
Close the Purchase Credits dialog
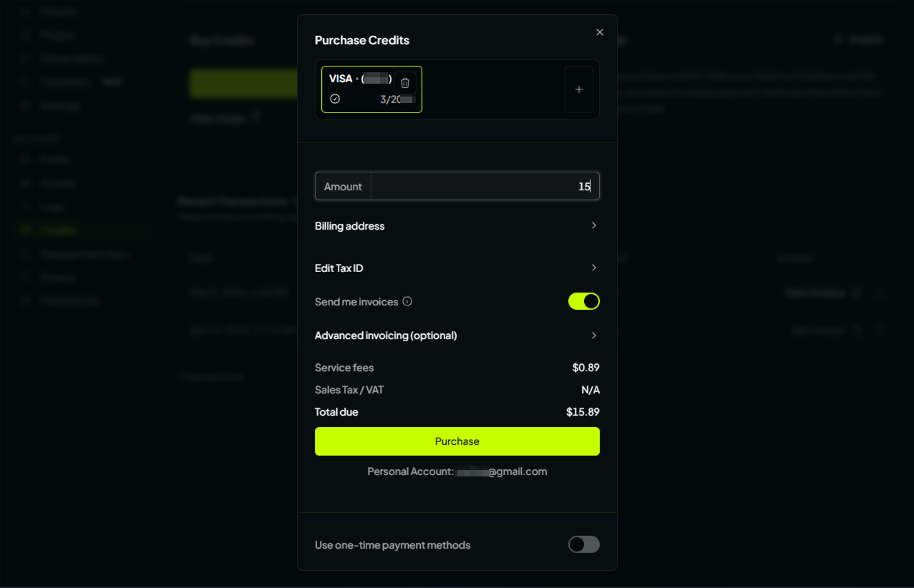coord(600,32)
